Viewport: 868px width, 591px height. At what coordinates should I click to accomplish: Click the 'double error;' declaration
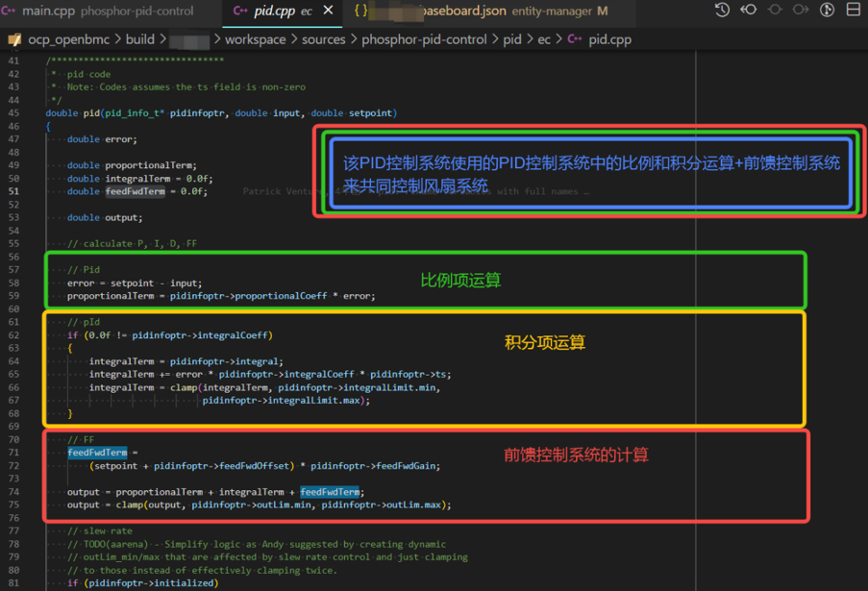pos(102,139)
